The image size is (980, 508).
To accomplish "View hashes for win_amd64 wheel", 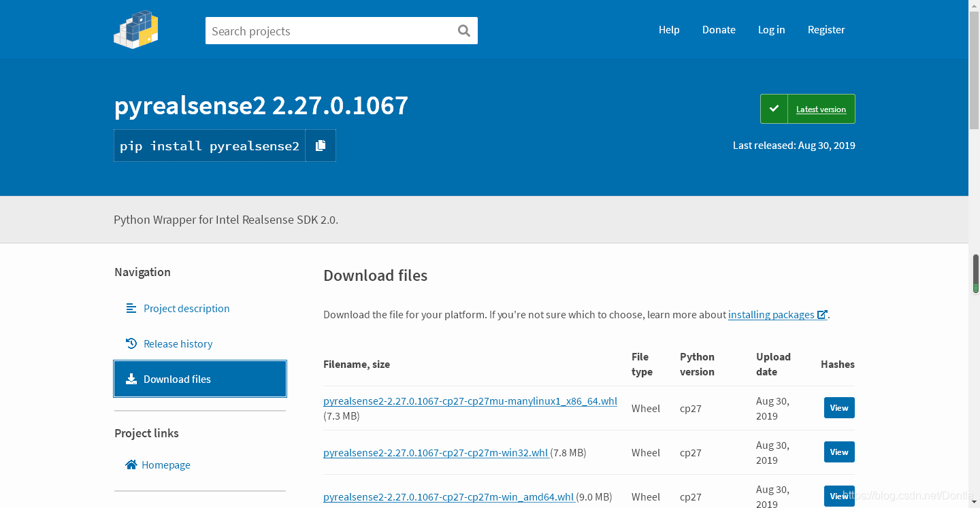I will click(x=839, y=496).
